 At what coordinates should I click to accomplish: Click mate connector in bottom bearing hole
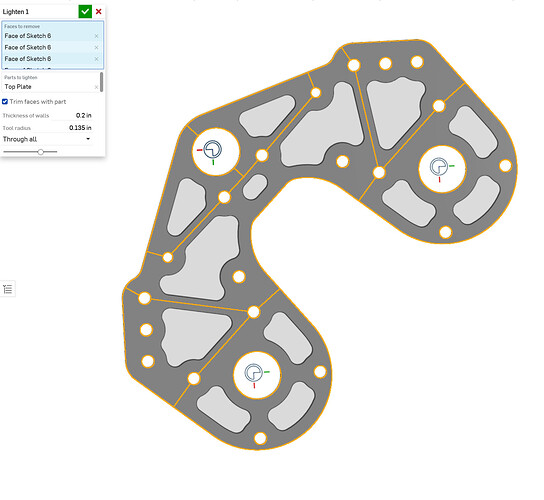point(255,374)
